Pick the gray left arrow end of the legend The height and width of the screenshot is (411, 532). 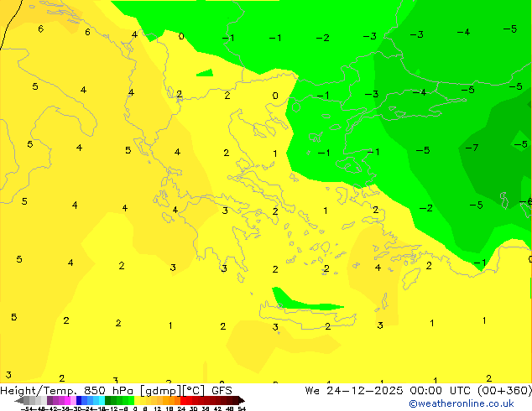click(19, 401)
